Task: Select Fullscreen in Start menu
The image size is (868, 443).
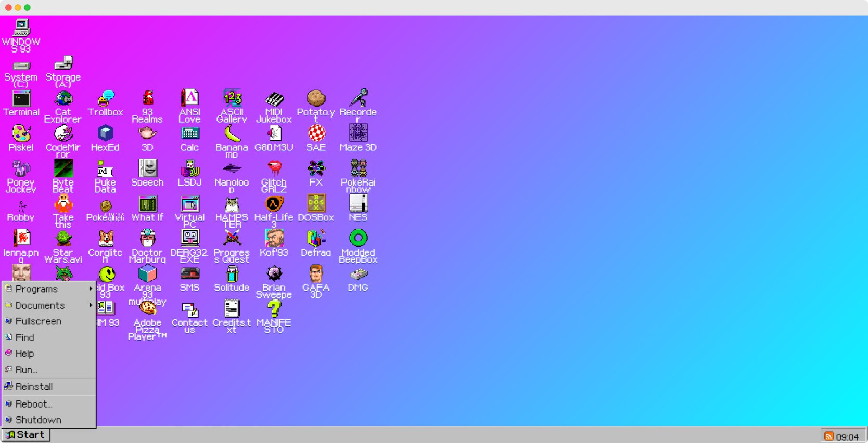Action: [49, 321]
